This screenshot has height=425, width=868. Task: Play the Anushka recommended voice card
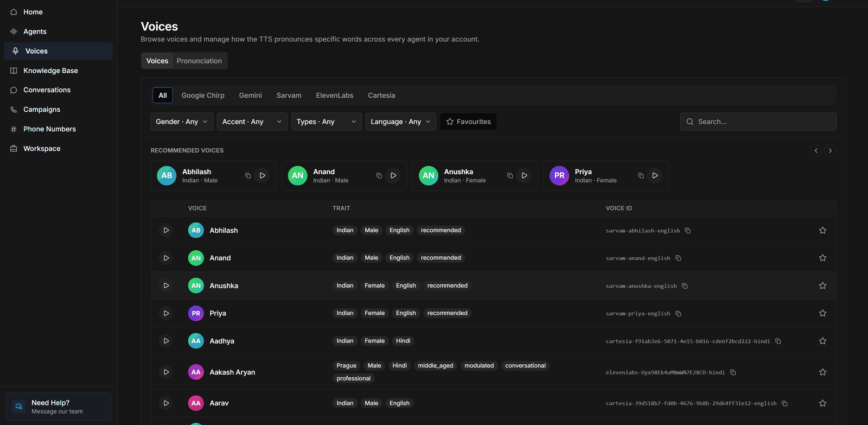tap(525, 175)
